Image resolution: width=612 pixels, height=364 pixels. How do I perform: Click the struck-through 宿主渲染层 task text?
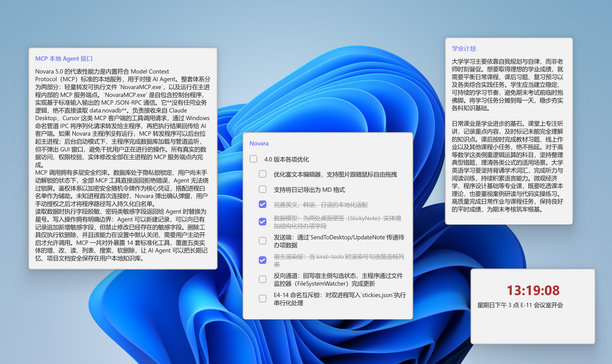pyautogui.click(x=339, y=260)
